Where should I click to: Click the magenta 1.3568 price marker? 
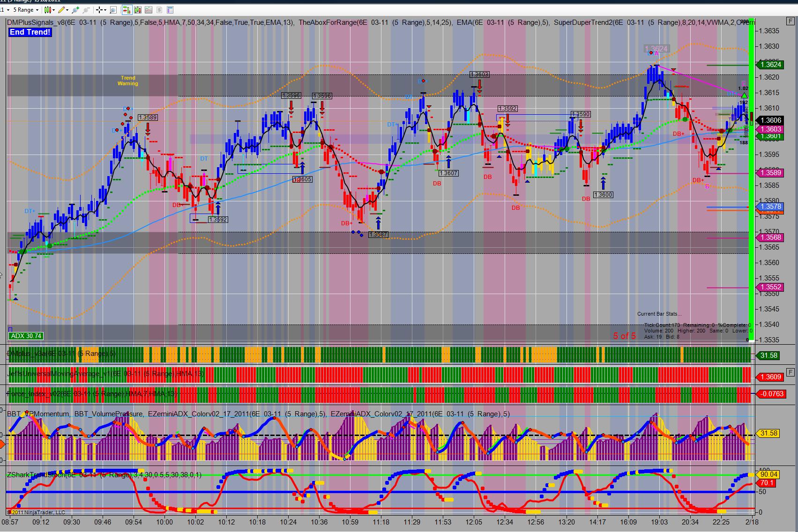pyautogui.click(x=770, y=237)
